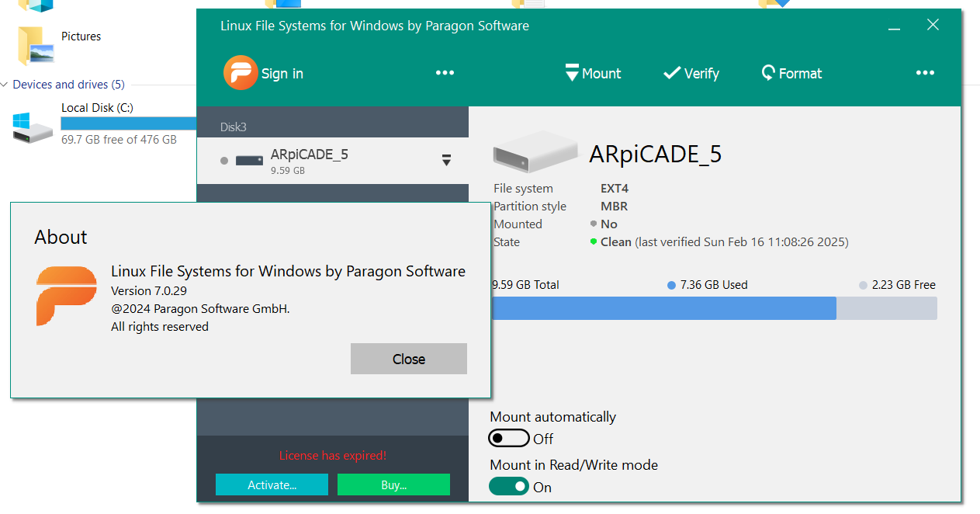Format the selected volume
The height and width of the screenshot is (514, 980).
pyautogui.click(x=791, y=73)
